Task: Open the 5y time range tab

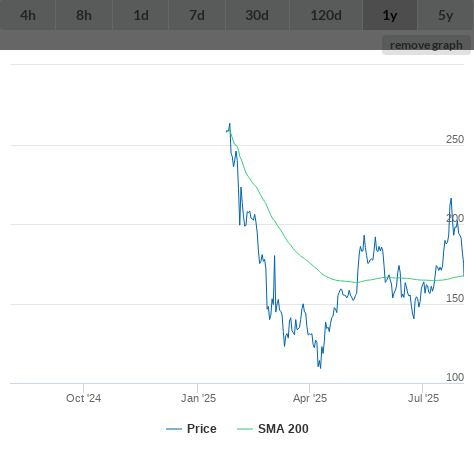Action: 446,15
